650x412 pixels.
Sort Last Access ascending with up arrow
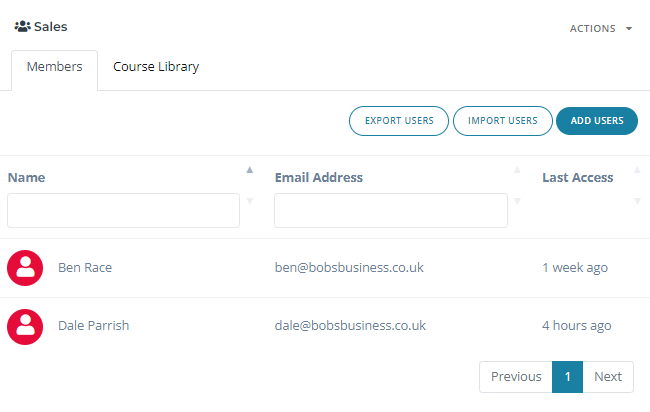[x=637, y=170]
